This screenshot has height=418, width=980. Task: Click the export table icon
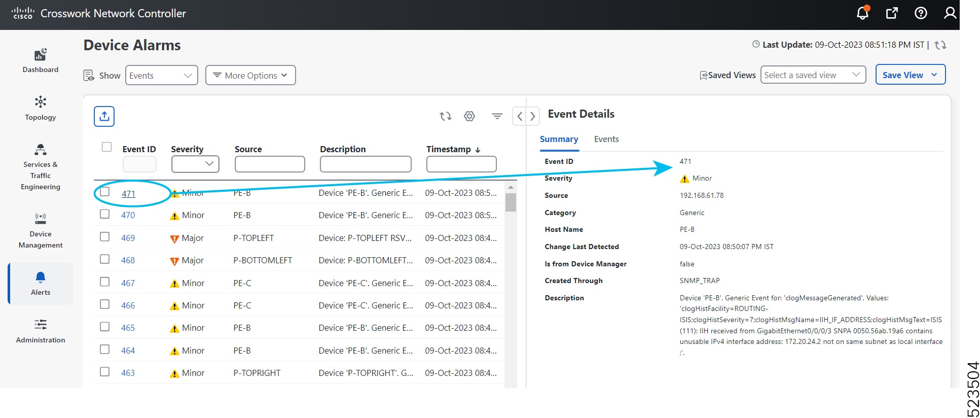(104, 116)
